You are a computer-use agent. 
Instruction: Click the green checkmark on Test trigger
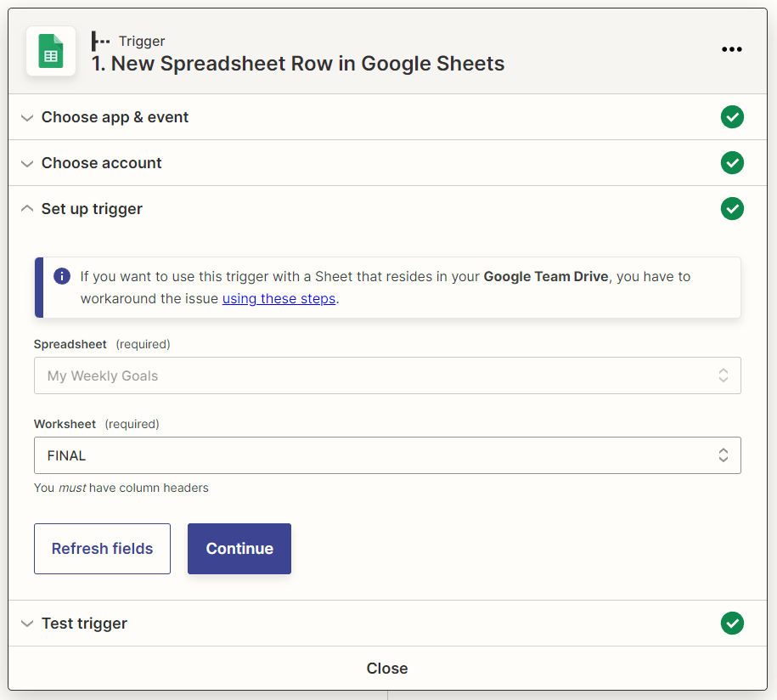732,623
